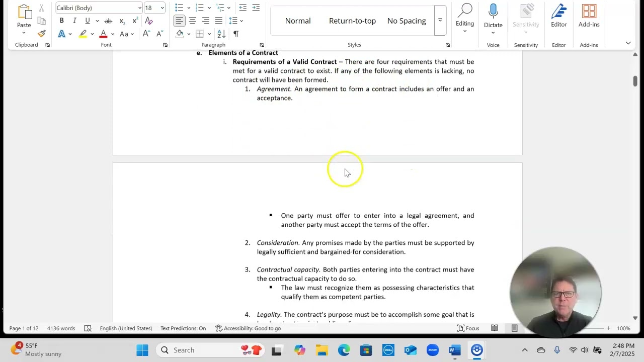Clear all formatting with the eraser icon
The height and width of the screenshot is (362, 644).
tap(149, 21)
